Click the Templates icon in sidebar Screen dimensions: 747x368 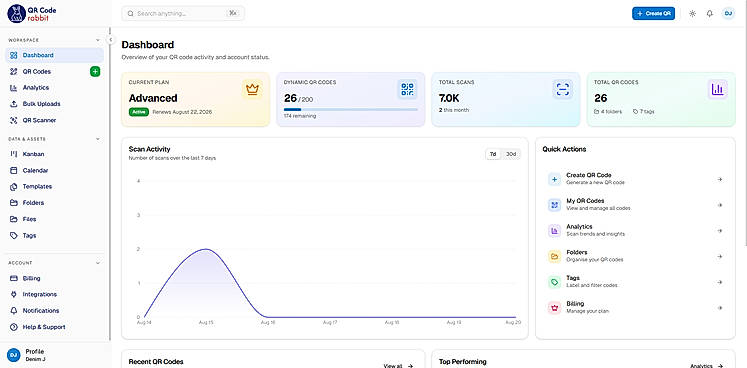[13, 186]
